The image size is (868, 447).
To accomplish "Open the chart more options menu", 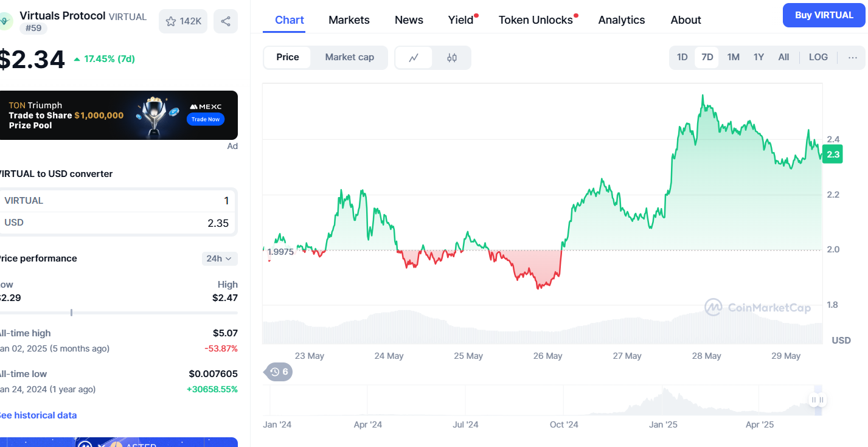I will 852,57.
